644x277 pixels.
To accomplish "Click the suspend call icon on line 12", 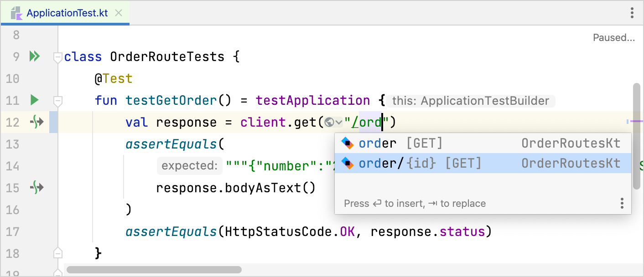I will (x=36, y=122).
